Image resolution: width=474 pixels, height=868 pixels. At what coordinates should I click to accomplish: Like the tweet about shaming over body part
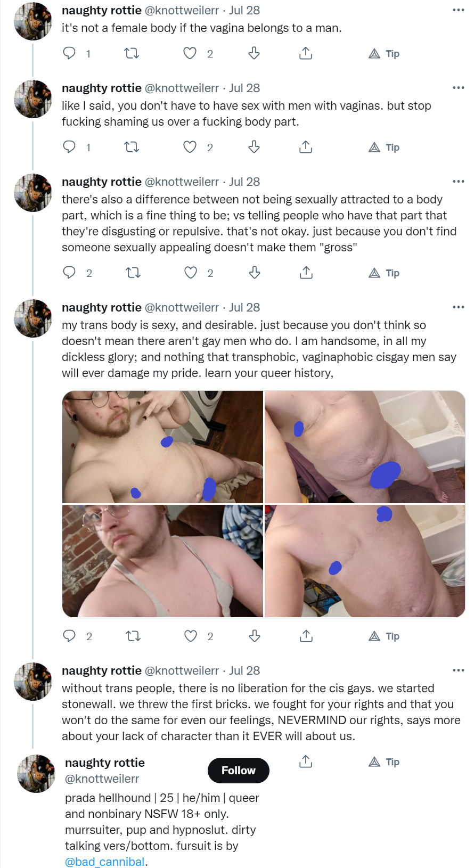190,147
